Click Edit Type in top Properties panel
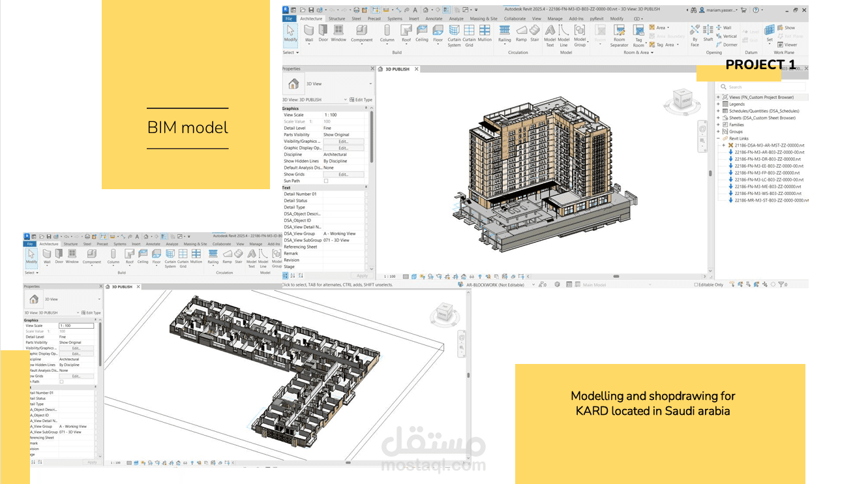The height and width of the screenshot is (484, 868). click(361, 100)
